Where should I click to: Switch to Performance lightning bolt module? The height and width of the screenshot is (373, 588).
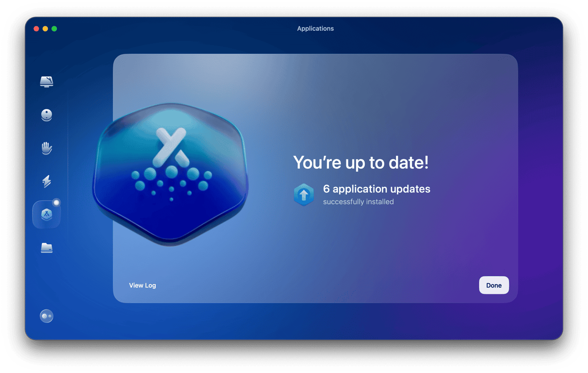(46, 182)
